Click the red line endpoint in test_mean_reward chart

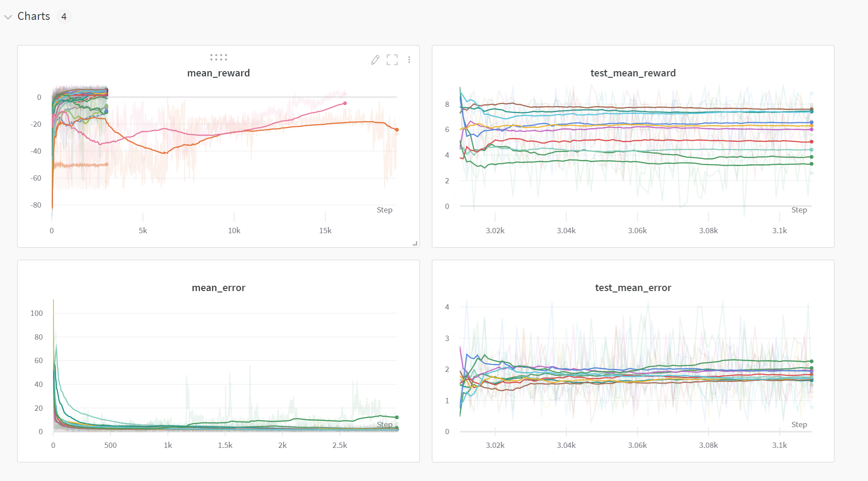tap(811, 142)
